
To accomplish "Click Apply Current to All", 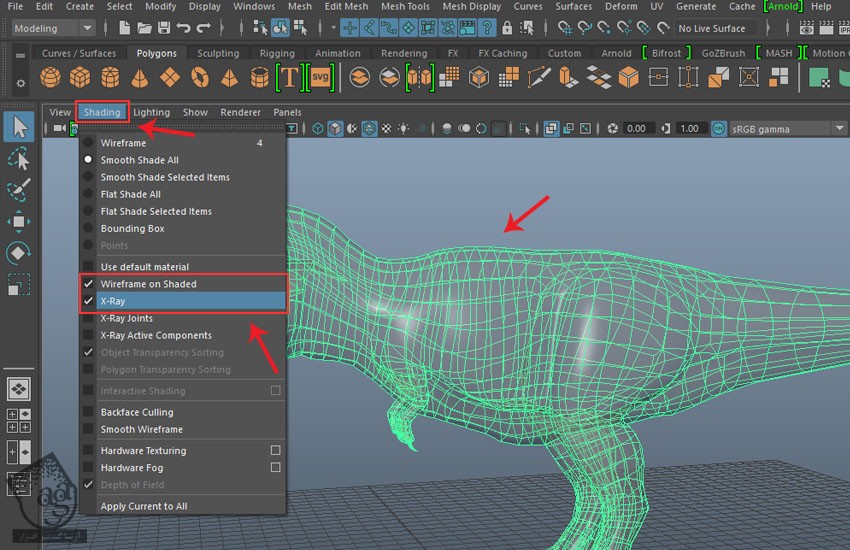I will [143, 506].
